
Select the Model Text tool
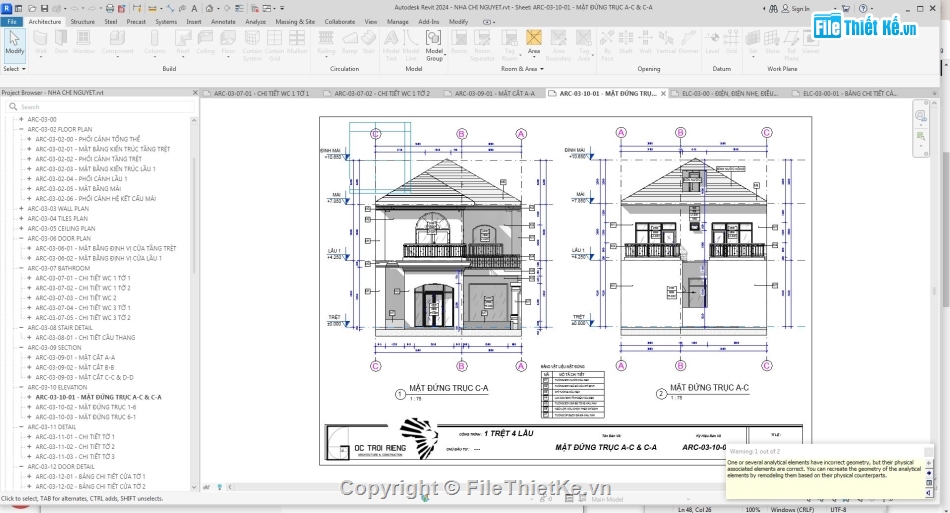click(391, 45)
